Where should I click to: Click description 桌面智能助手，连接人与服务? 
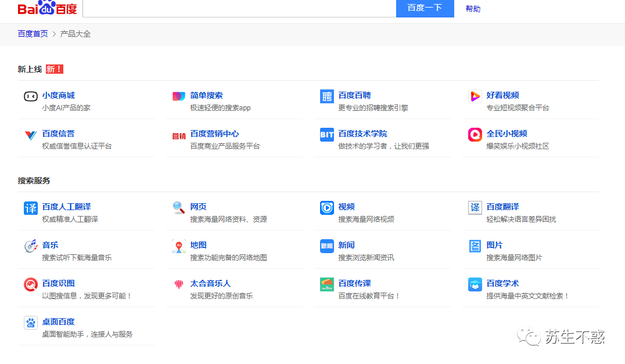pyautogui.click(x=87, y=334)
